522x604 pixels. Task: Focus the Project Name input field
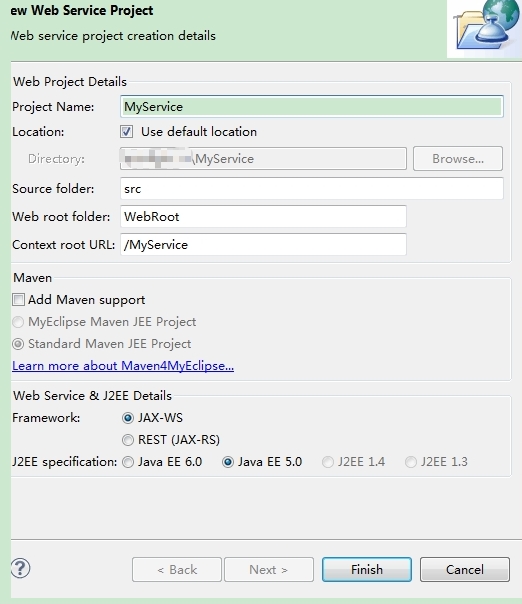(312, 106)
